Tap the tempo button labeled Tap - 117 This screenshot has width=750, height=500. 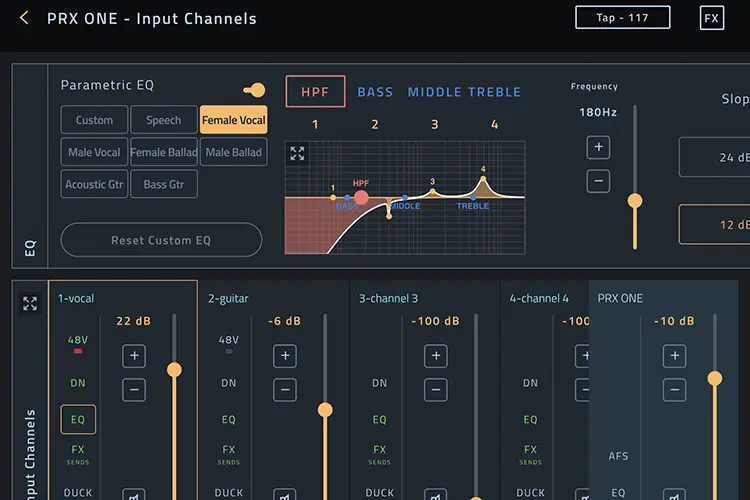[622, 18]
